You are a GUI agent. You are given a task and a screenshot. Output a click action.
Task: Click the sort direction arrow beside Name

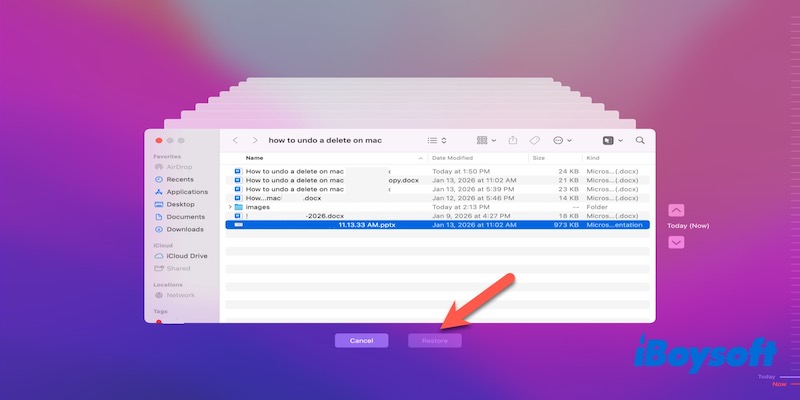420,158
